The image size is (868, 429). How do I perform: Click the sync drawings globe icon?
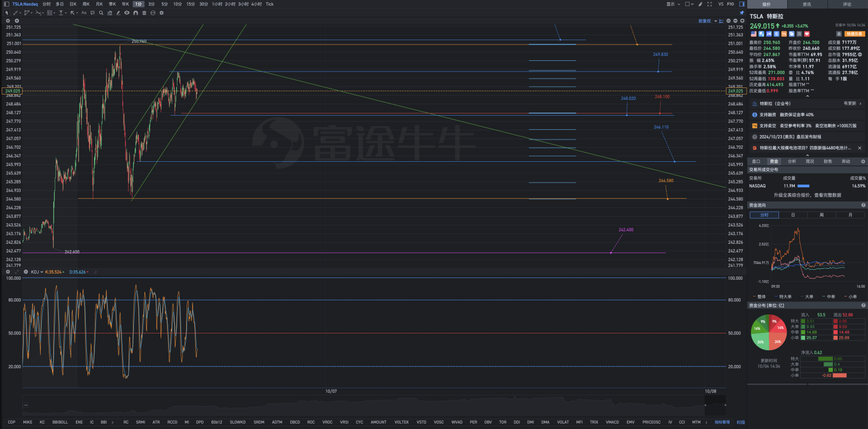click(x=153, y=12)
